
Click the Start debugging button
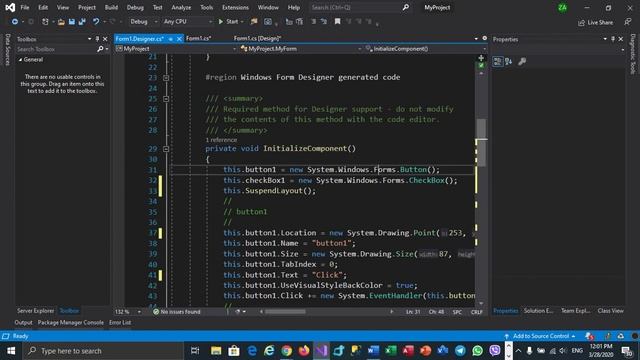pos(229,22)
